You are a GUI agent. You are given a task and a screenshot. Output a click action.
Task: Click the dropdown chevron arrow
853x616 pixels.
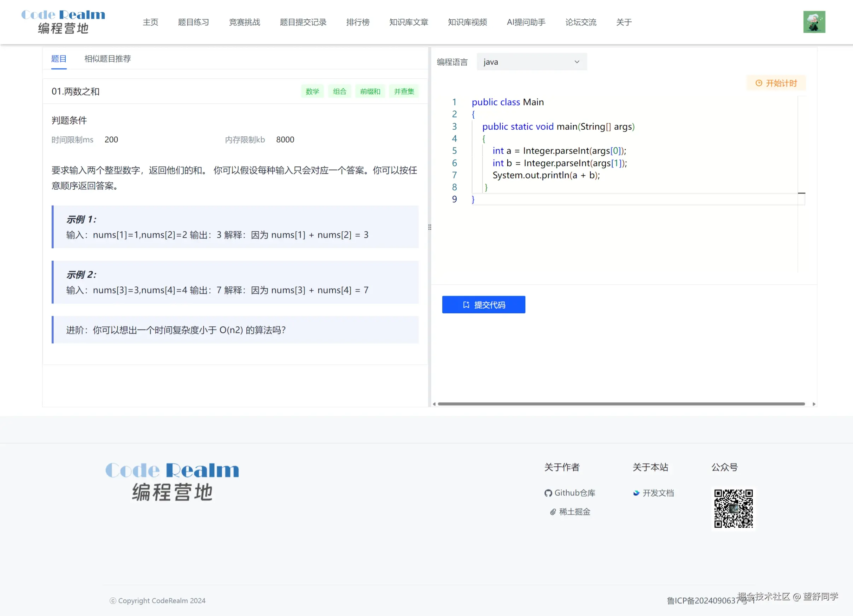[x=577, y=62]
